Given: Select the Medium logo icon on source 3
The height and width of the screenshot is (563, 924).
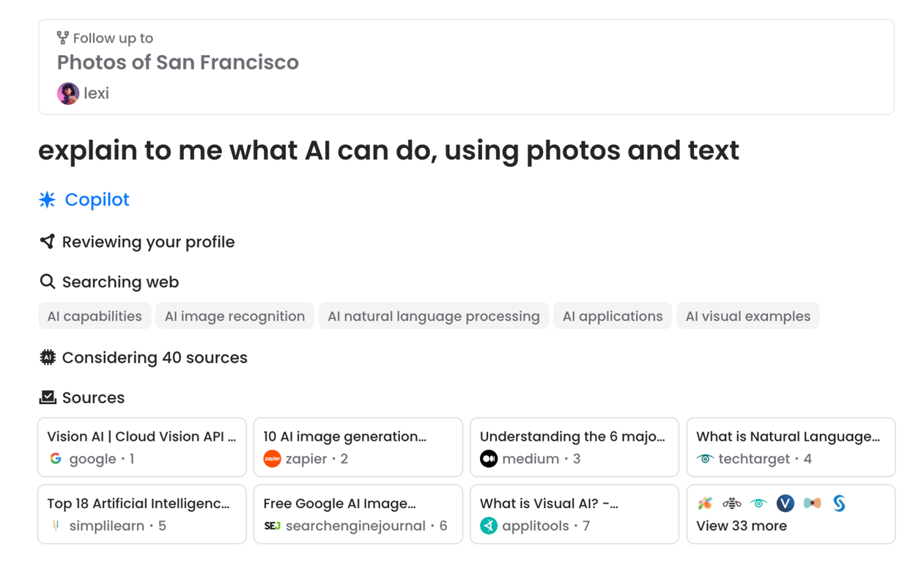Looking at the screenshot, I should coord(489,457).
